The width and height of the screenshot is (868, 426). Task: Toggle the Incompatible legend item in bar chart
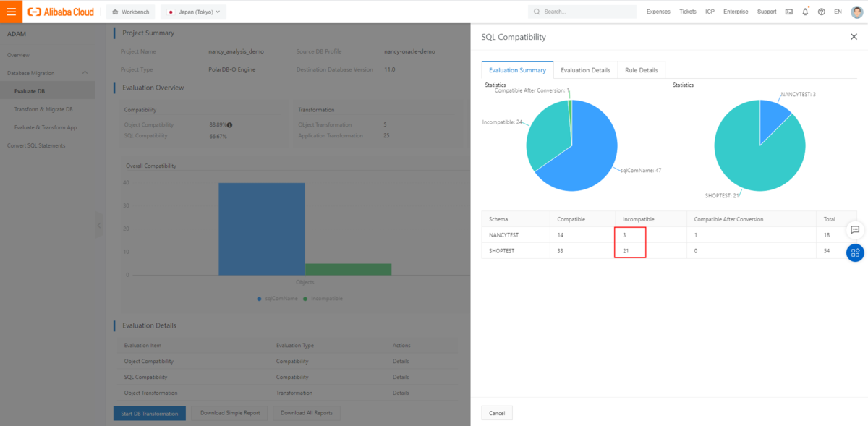pyautogui.click(x=323, y=298)
